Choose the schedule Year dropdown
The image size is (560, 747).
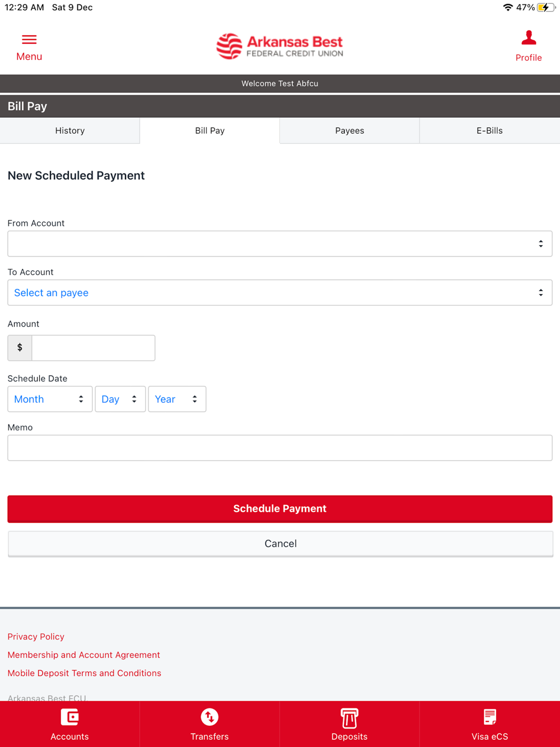177,399
